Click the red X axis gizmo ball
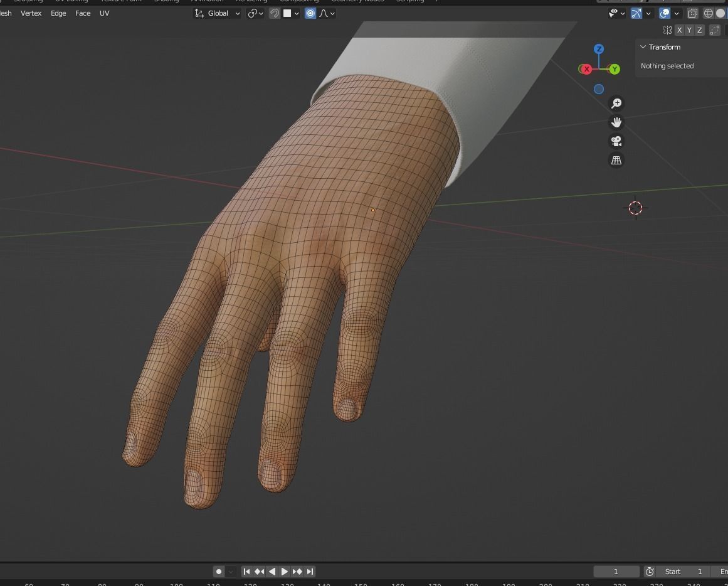The height and width of the screenshot is (586, 728). coord(586,69)
